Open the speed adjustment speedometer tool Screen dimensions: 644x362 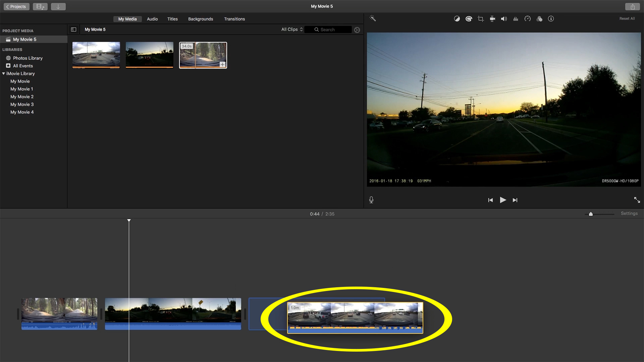(x=528, y=19)
